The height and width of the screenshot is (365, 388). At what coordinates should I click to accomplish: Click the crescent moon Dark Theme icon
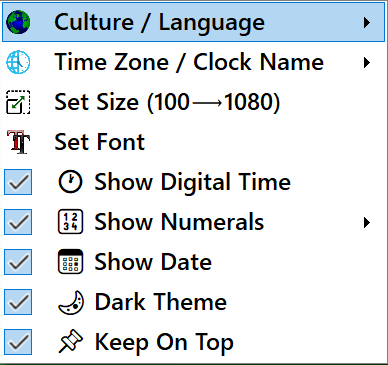pos(71,302)
